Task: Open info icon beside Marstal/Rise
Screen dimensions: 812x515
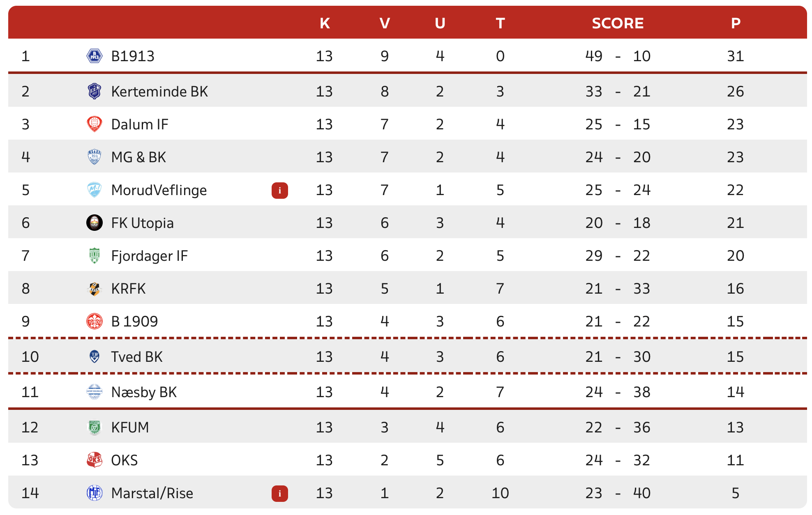Action: point(279,493)
